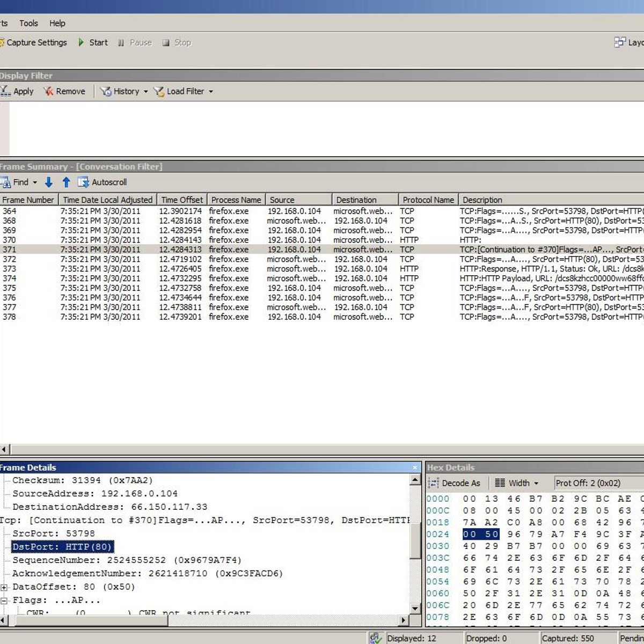Sort by Time Date Local Adjusted column
Viewport: 644px width, 644px height.
click(x=107, y=200)
